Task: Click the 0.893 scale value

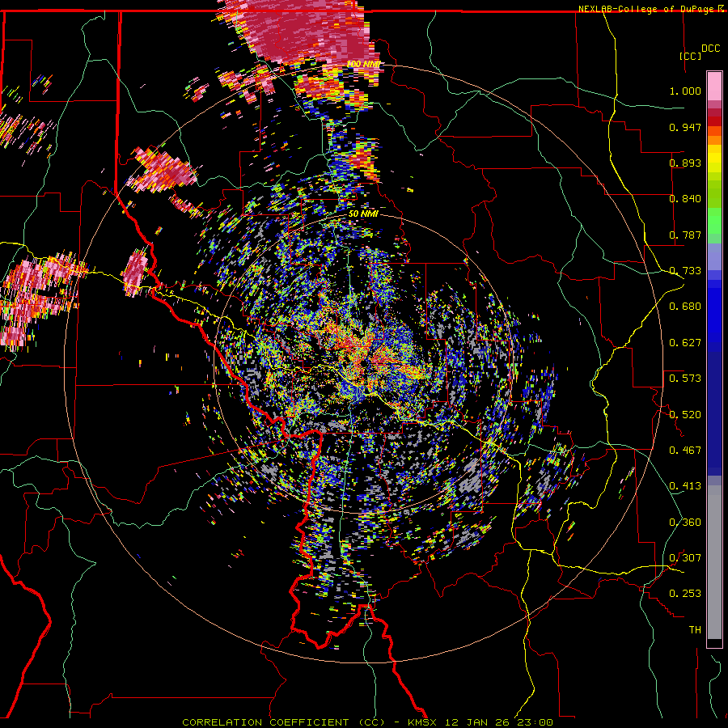Action: click(685, 163)
